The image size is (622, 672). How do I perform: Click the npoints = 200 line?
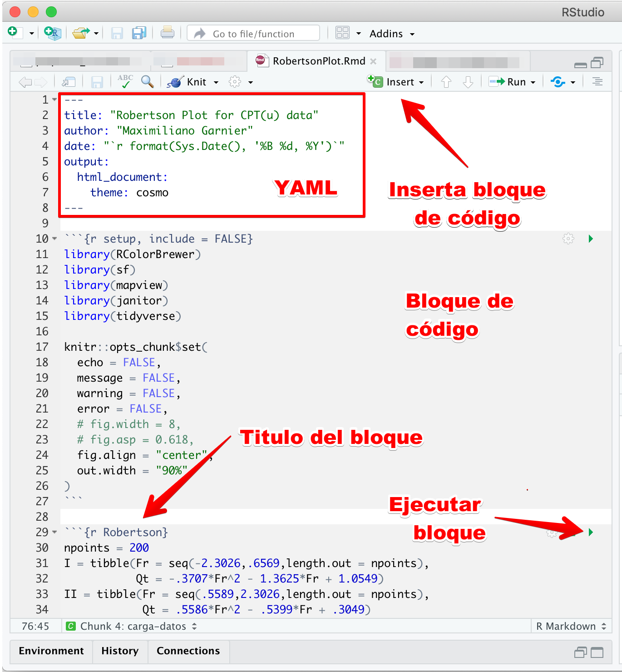tap(107, 548)
